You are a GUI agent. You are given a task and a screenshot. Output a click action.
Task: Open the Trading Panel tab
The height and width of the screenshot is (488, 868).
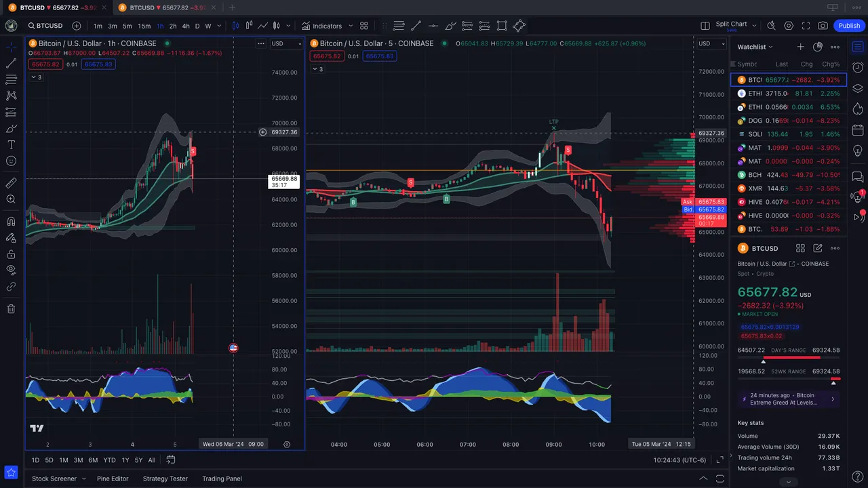coord(222,479)
